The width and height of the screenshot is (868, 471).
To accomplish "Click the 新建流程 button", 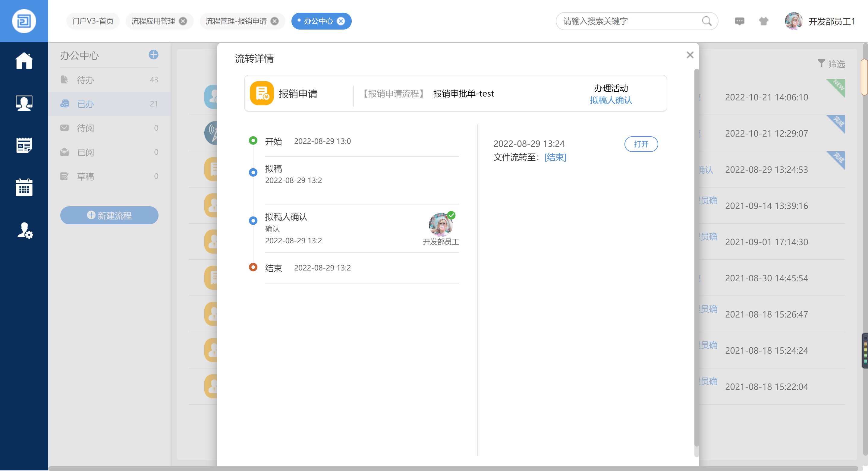I will click(x=109, y=215).
